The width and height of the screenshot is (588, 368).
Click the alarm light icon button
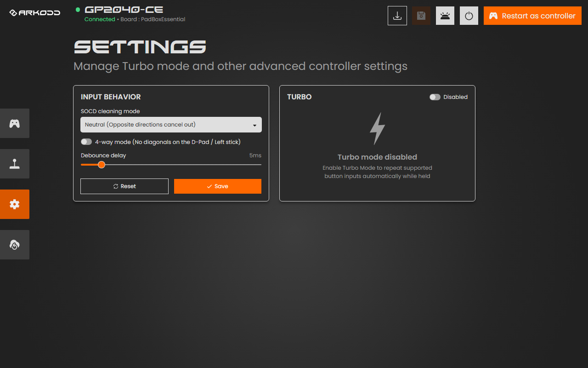[x=445, y=16]
